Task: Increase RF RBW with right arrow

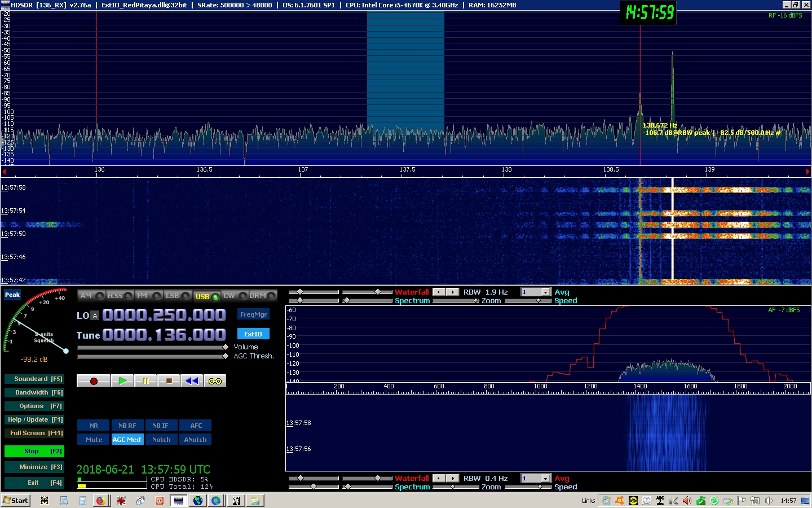Action: coord(453,292)
